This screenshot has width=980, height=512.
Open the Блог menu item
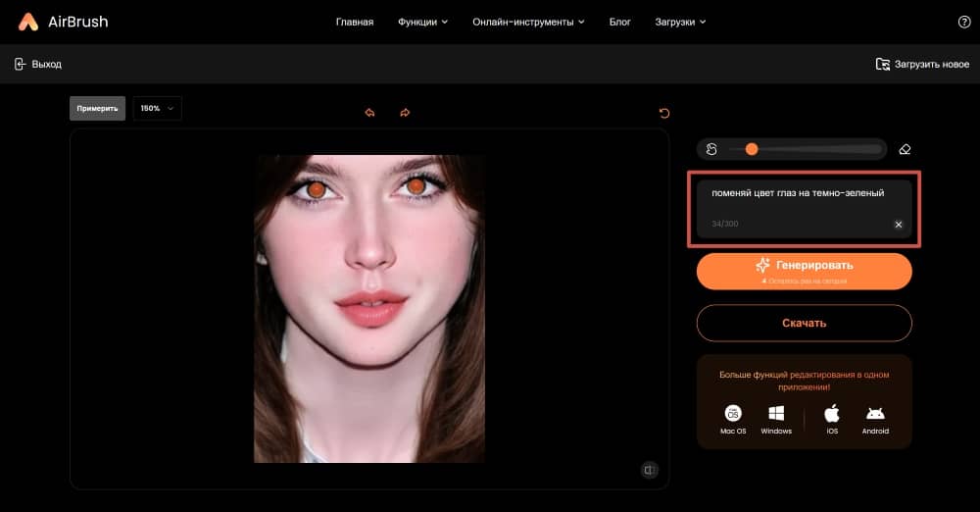(x=620, y=22)
